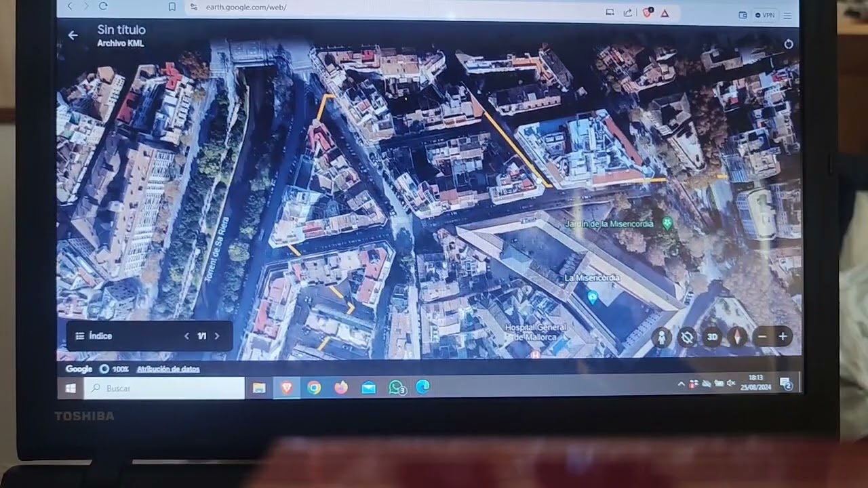Screen dimensions: 868x488
Task: Click the 100% loading indicator
Action: pos(114,369)
